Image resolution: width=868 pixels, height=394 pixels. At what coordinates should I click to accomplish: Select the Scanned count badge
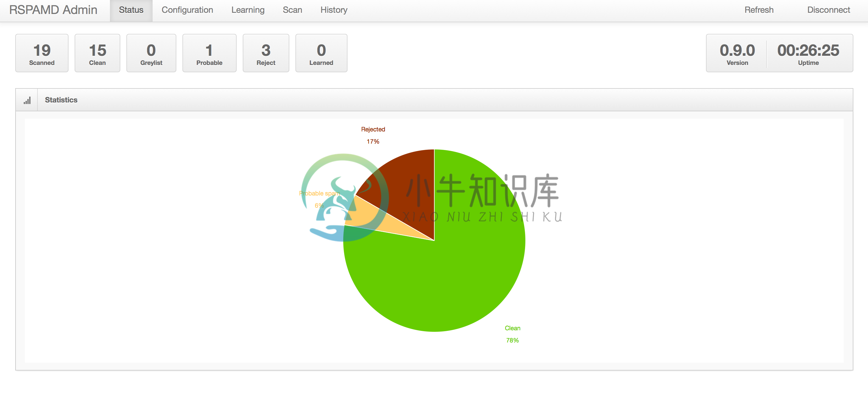(x=41, y=53)
